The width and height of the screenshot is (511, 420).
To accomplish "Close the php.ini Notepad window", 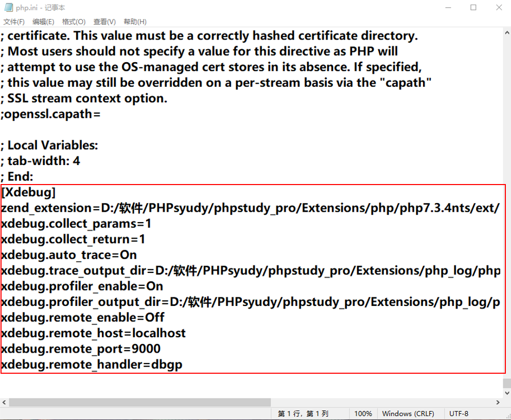I will pyautogui.click(x=499, y=7).
